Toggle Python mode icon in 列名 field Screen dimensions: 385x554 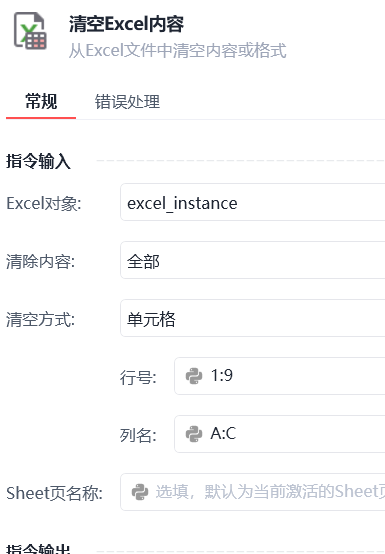pyautogui.click(x=194, y=434)
